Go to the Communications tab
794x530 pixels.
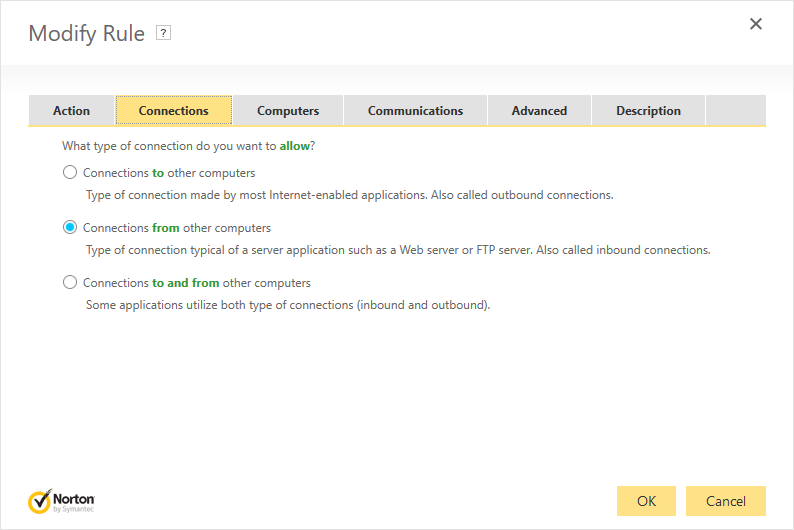tap(415, 111)
